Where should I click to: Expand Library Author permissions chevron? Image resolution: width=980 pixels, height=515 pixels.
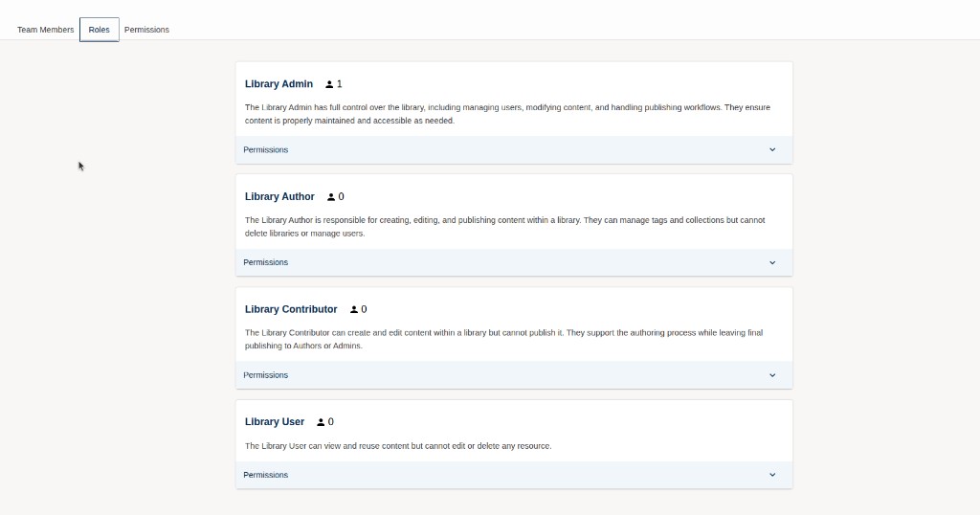coord(772,262)
